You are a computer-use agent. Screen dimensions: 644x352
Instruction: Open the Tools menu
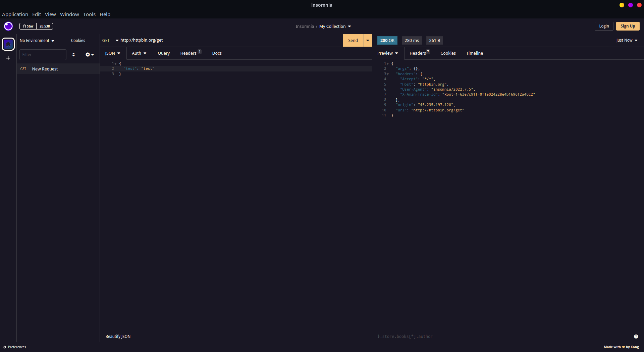pyautogui.click(x=89, y=14)
